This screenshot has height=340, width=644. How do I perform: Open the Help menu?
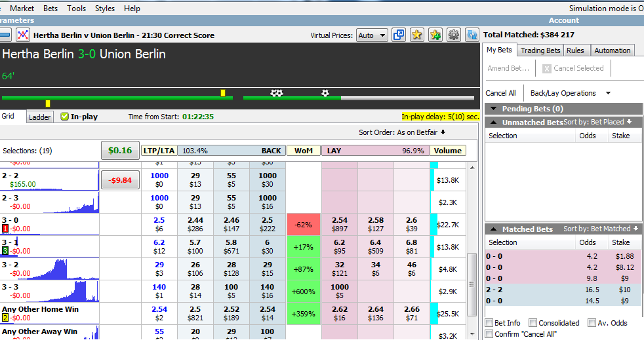pyautogui.click(x=132, y=9)
